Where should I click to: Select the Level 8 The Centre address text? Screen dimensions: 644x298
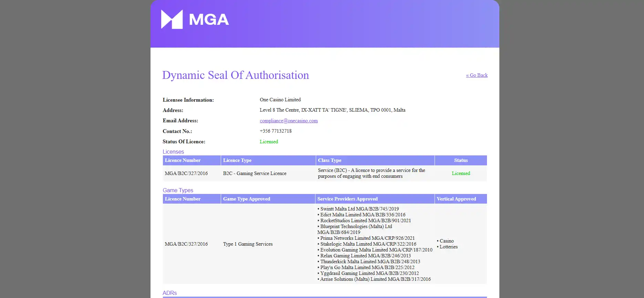tap(332, 110)
